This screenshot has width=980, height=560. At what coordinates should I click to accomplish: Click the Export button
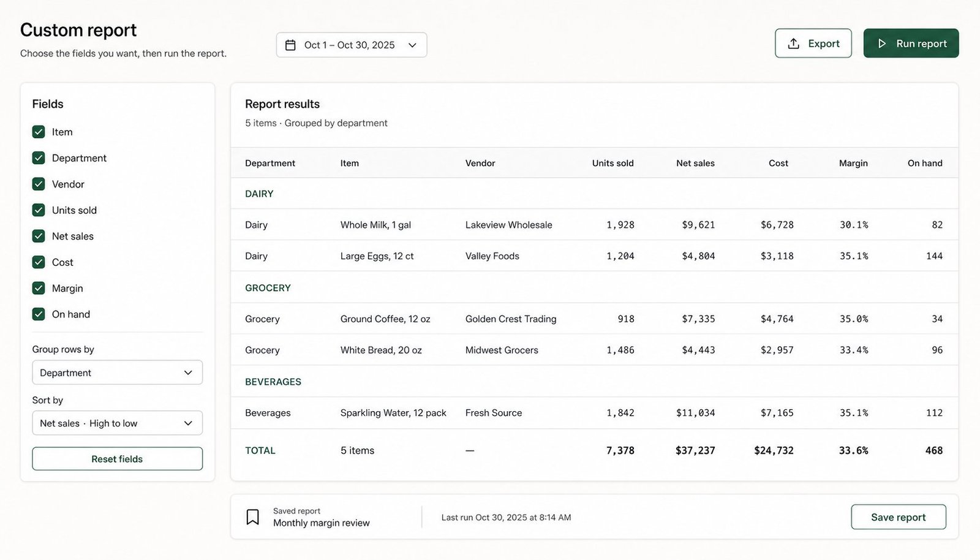pyautogui.click(x=813, y=44)
